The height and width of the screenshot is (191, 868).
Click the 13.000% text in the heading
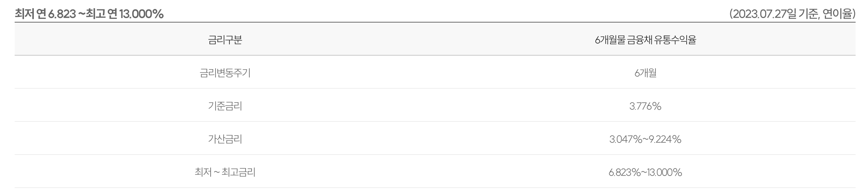[x=141, y=14]
